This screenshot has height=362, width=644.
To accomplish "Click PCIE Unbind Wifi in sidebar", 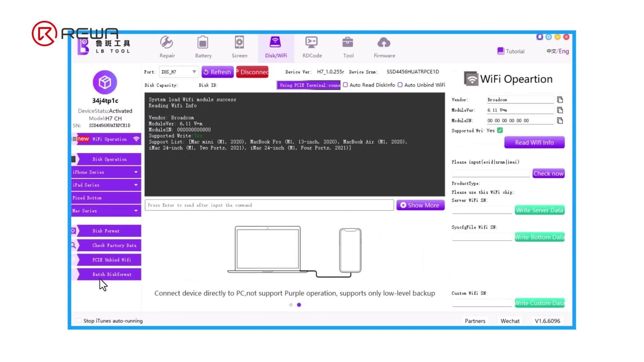I will 106,260.
